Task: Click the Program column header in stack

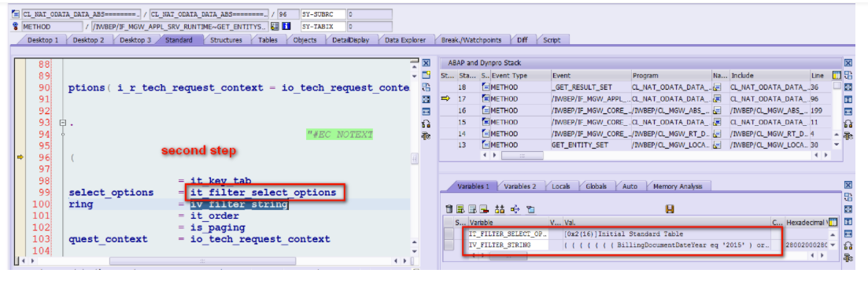Action: point(671,76)
